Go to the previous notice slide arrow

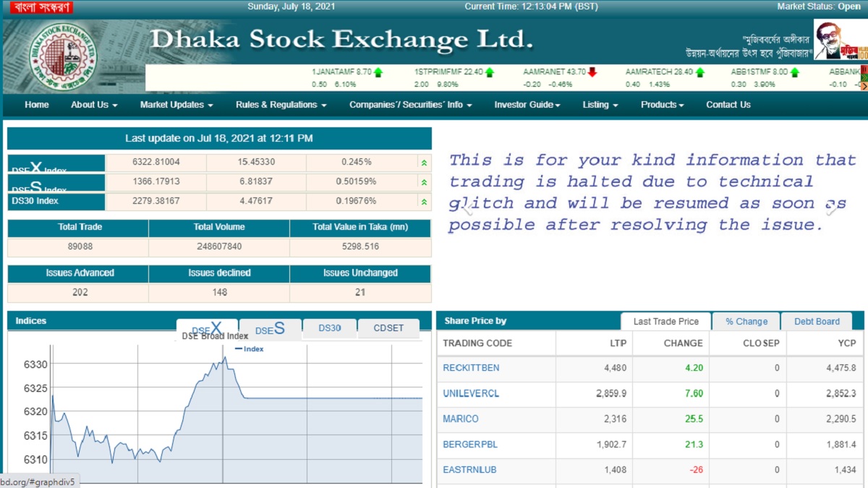click(x=468, y=210)
